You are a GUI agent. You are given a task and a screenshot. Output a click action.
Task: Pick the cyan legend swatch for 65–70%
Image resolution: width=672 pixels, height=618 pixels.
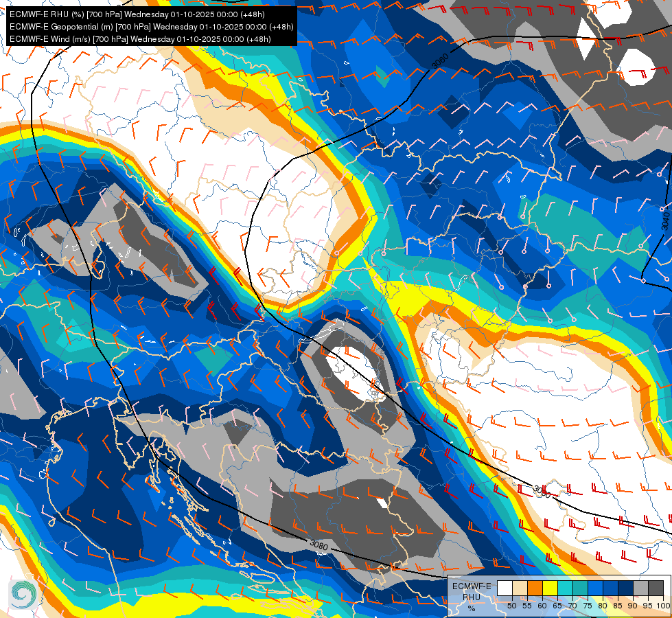coord(566,588)
